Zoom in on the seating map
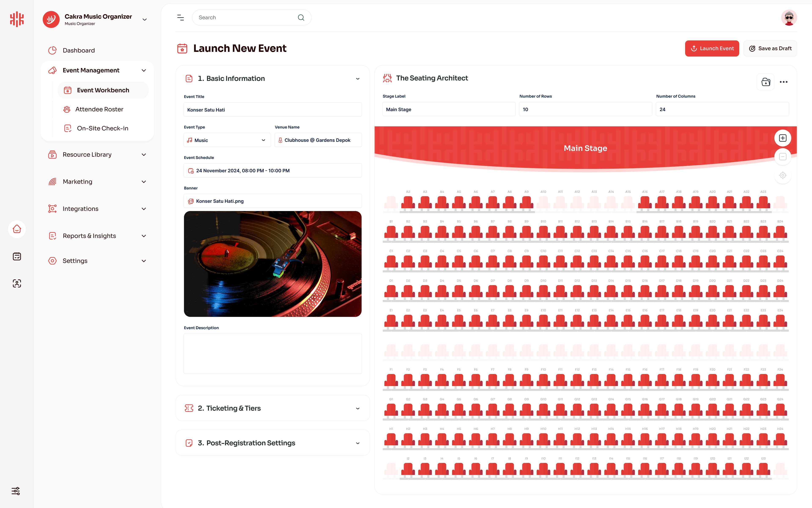This screenshot has width=812, height=508. click(782, 138)
